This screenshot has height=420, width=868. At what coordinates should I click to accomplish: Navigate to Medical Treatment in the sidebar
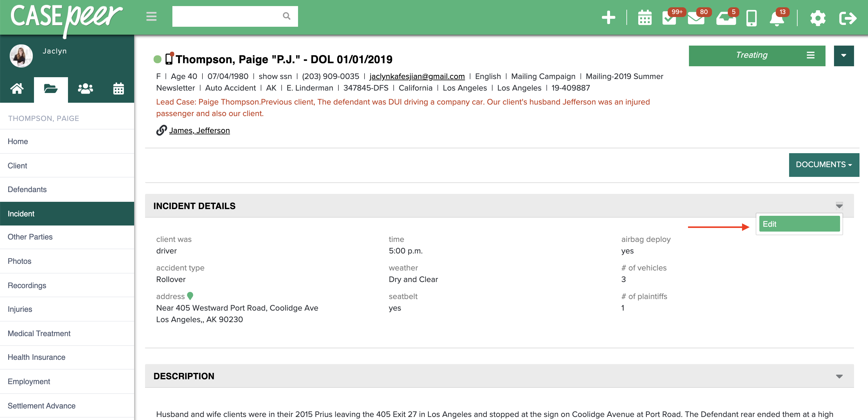coord(39,333)
